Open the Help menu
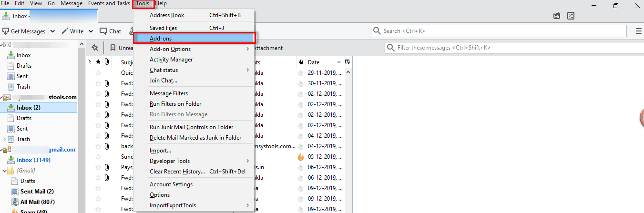 point(161,3)
